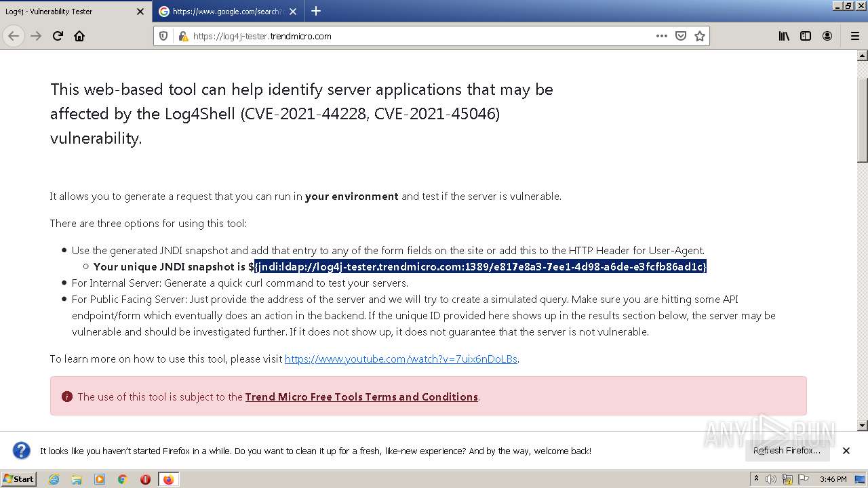Open the Opera taskbar icon
The image size is (868, 488).
[x=145, y=479]
